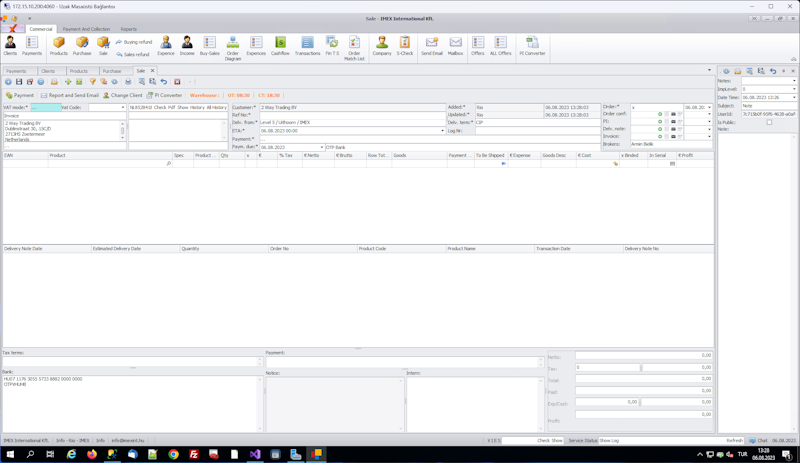Click the Buying refund ribbon item
Image resolution: width=800 pixels, height=463 pixels.
pyautogui.click(x=134, y=42)
